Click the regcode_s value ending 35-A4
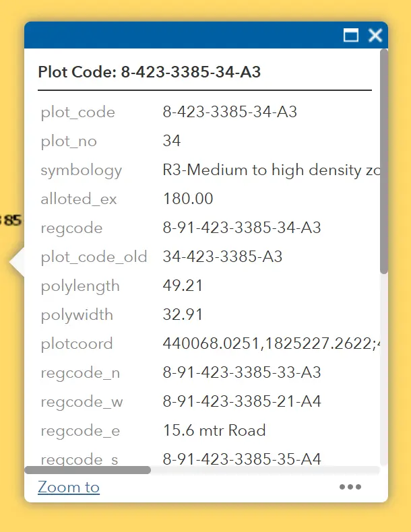This screenshot has width=411, height=532. 242,459
